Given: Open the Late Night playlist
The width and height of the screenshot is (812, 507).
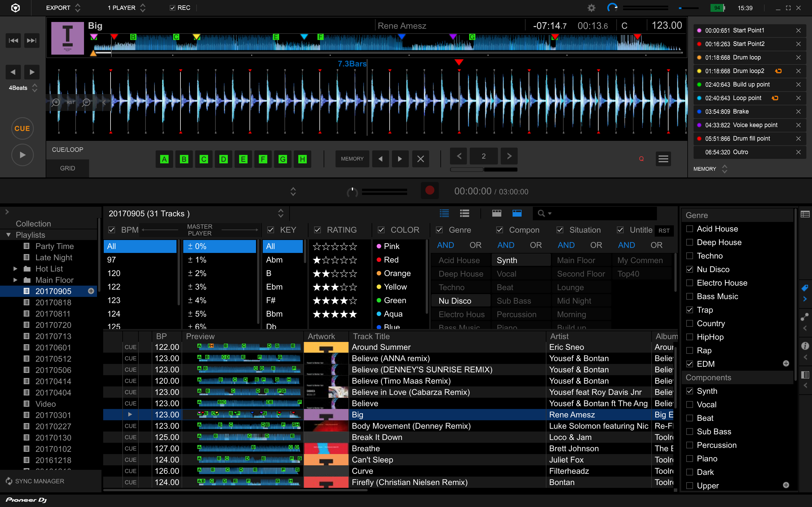Looking at the screenshot, I should coord(54,257).
